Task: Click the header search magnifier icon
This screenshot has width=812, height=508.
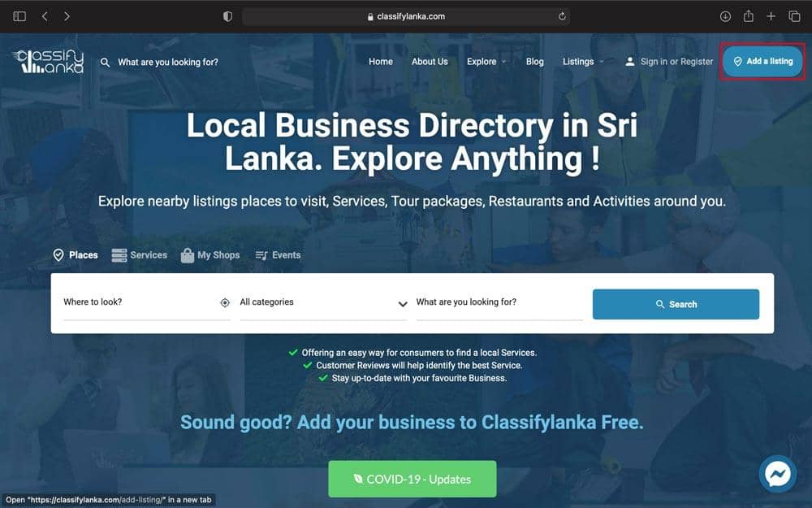Action: [x=105, y=63]
